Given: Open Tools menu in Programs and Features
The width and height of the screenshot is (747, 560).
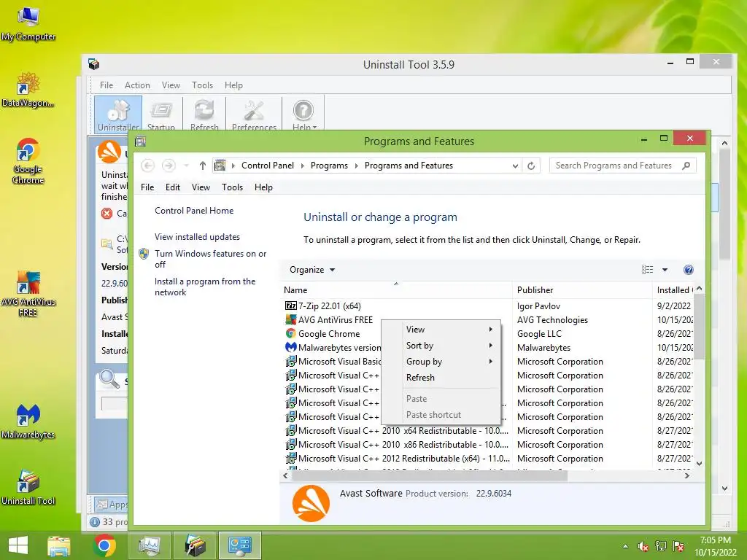Looking at the screenshot, I should [232, 187].
